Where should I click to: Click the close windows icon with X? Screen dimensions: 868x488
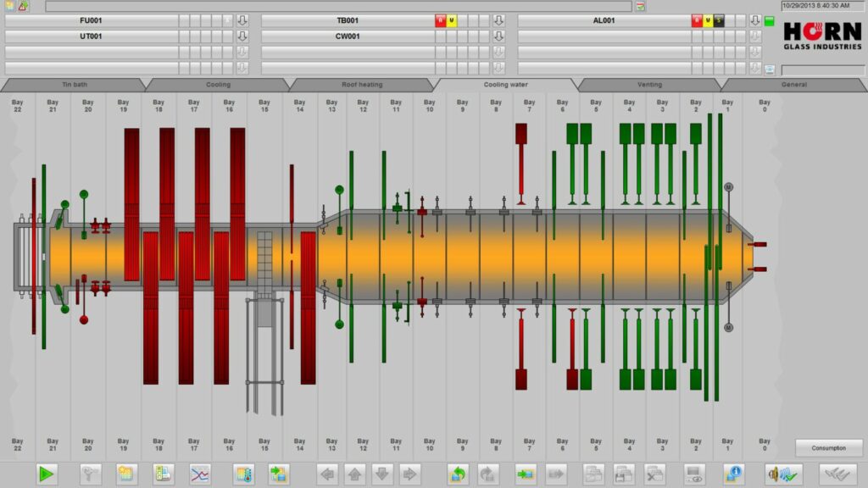pos(655,474)
